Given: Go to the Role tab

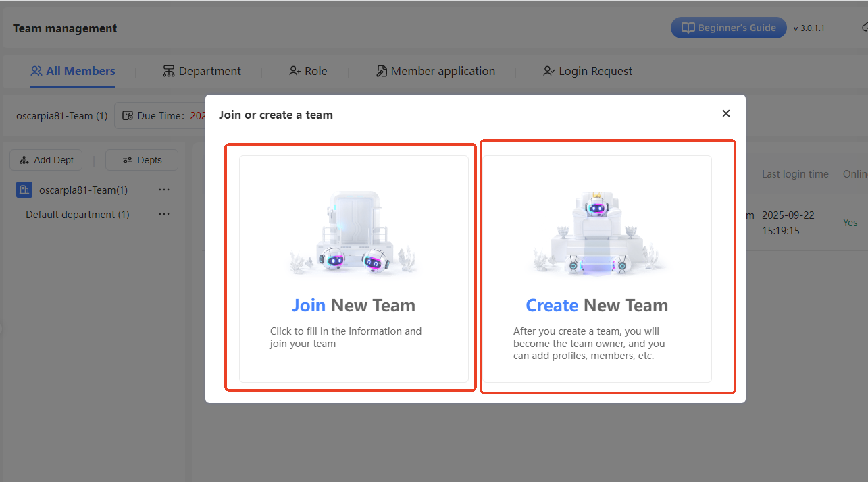Looking at the screenshot, I should pos(308,71).
